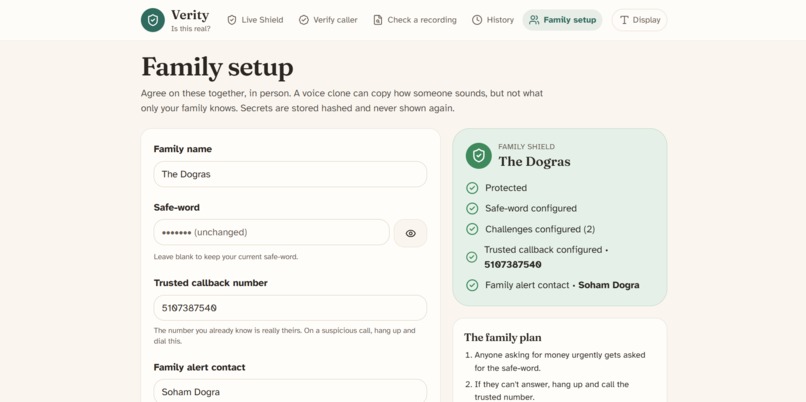Image resolution: width=806 pixels, height=402 pixels.
Task: Click the Family setup page heading
Action: point(217,67)
